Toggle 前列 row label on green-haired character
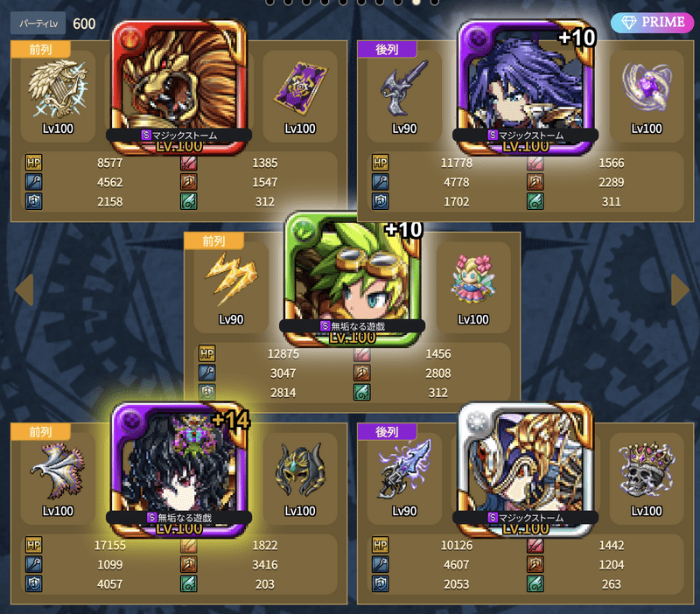The width and height of the screenshot is (700, 614). pos(213,241)
